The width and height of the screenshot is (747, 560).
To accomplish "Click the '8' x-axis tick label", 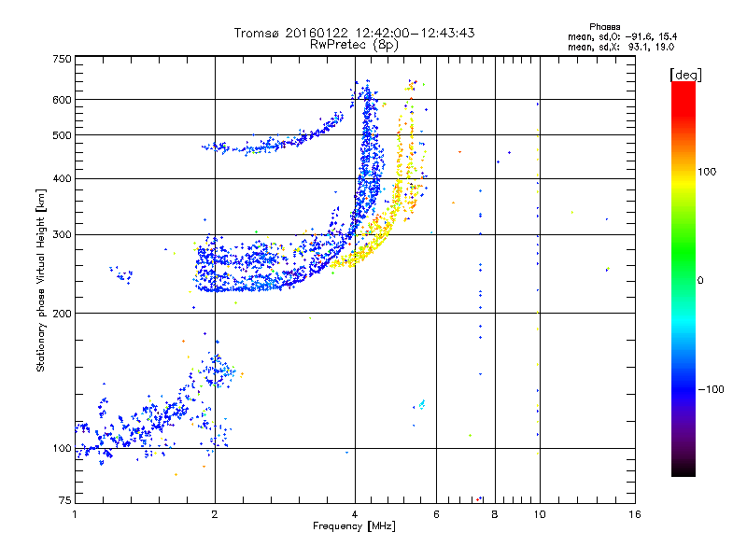I will pos(495,514).
